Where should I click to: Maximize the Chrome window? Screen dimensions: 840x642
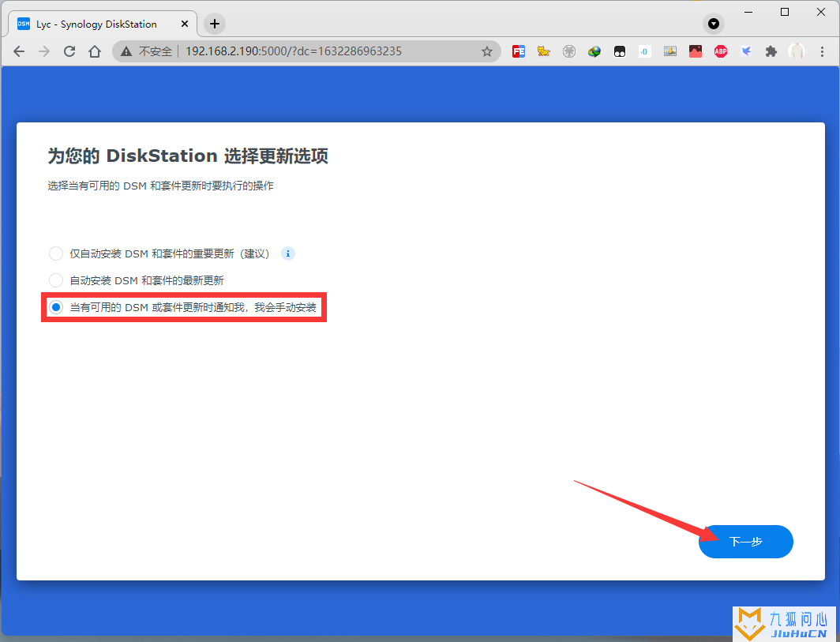pos(785,12)
